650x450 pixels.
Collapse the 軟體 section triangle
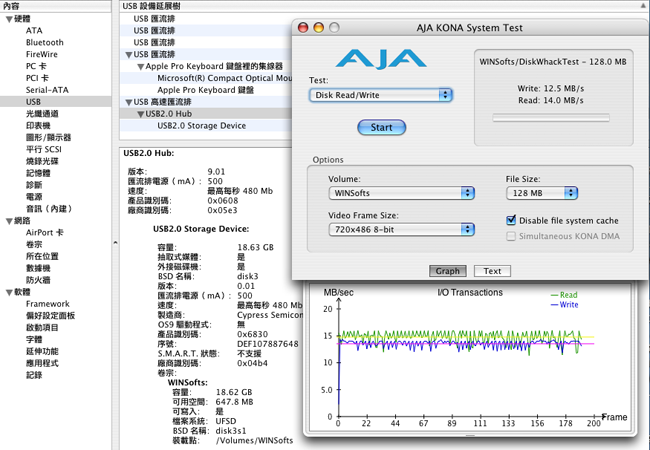[9, 293]
